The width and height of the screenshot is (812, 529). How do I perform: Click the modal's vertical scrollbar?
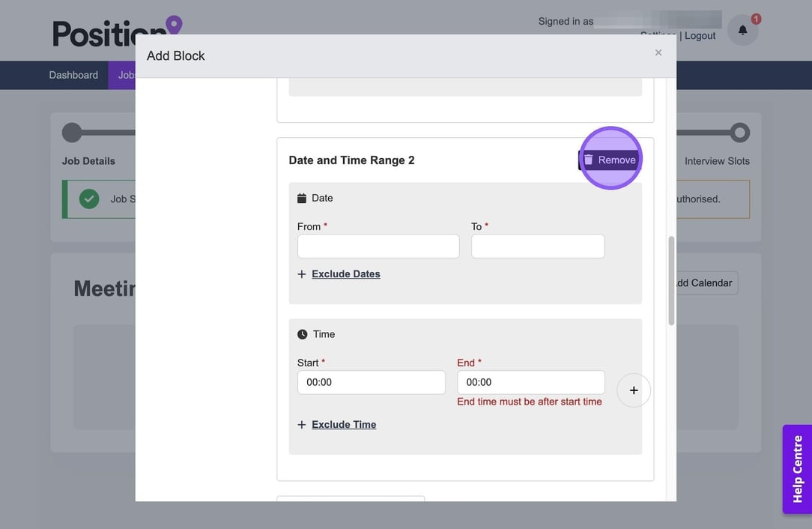pos(671,281)
